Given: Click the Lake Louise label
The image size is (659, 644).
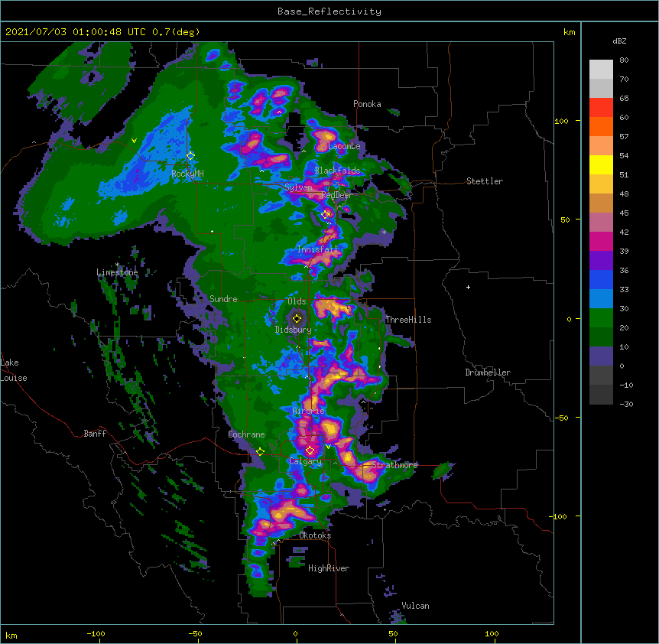Looking at the screenshot, I should [x=14, y=370].
